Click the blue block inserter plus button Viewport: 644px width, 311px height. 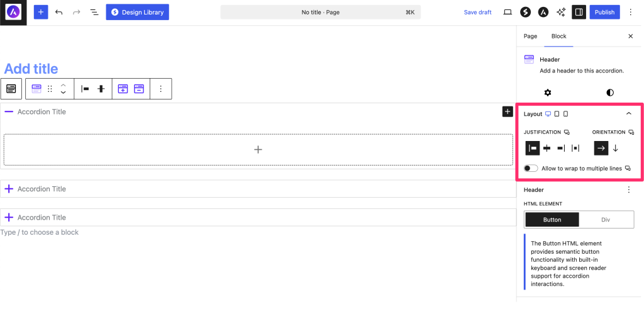pyautogui.click(x=40, y=12)
